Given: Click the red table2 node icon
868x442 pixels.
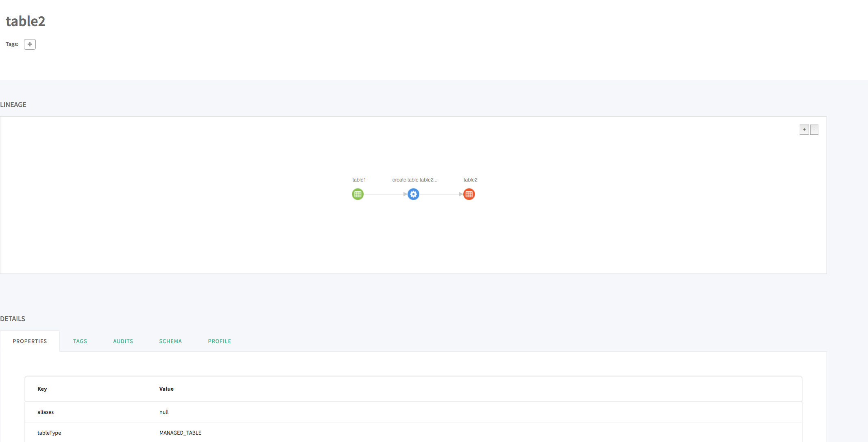Looking at the screenshot, I should pos(469,194).
